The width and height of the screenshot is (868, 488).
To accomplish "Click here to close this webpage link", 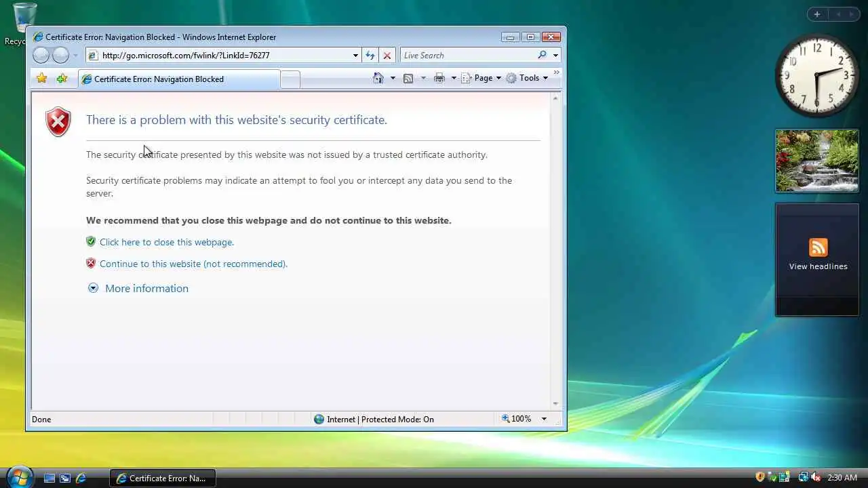I will coord(167,242).
